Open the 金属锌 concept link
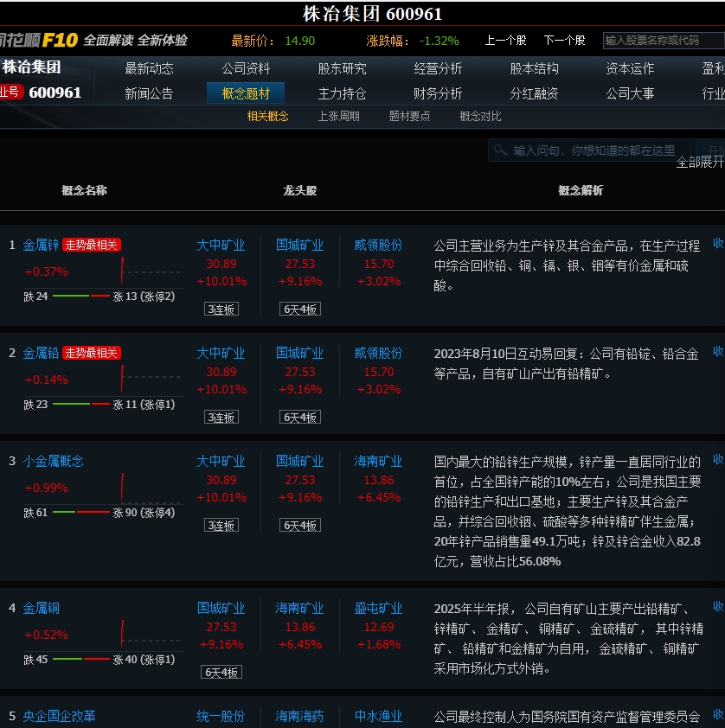This screenshot has width=725, height=728. [41, 245]
